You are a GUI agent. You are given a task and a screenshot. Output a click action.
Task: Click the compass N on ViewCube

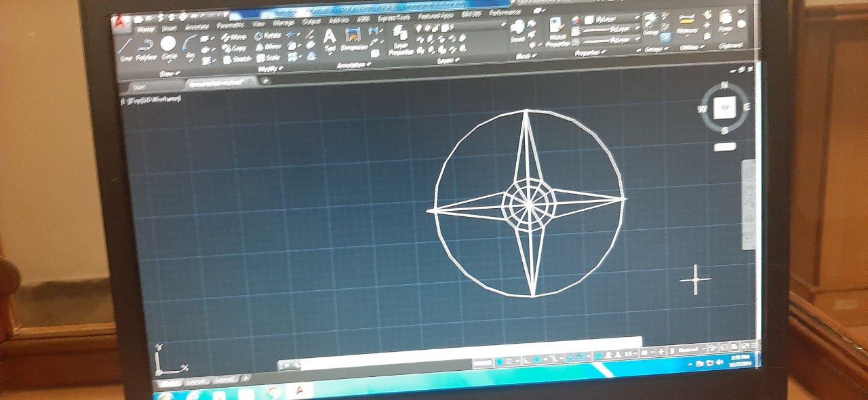724,85
